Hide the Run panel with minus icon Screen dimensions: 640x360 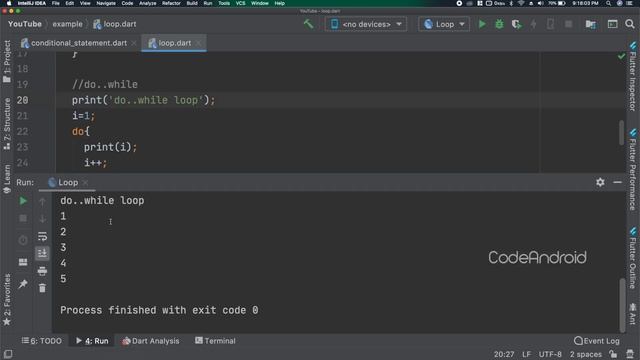(618, 182)
